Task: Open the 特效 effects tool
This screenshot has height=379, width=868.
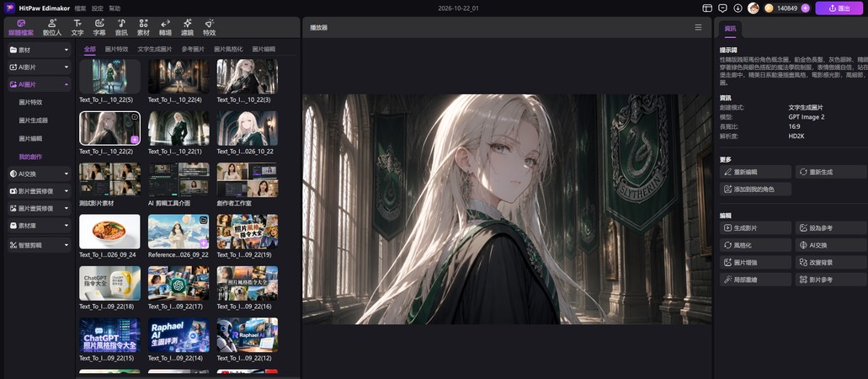Action: point(210,27)
